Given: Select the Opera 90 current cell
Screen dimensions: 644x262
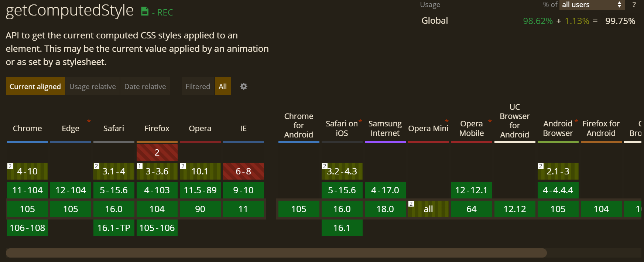Looking at the screenshot, I should pos(200,209).
